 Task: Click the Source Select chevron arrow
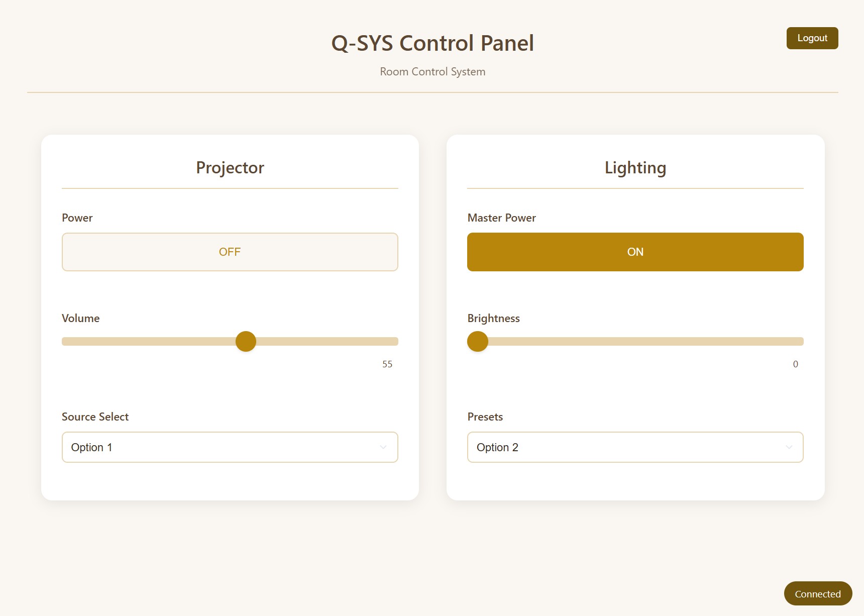(383, 447)
